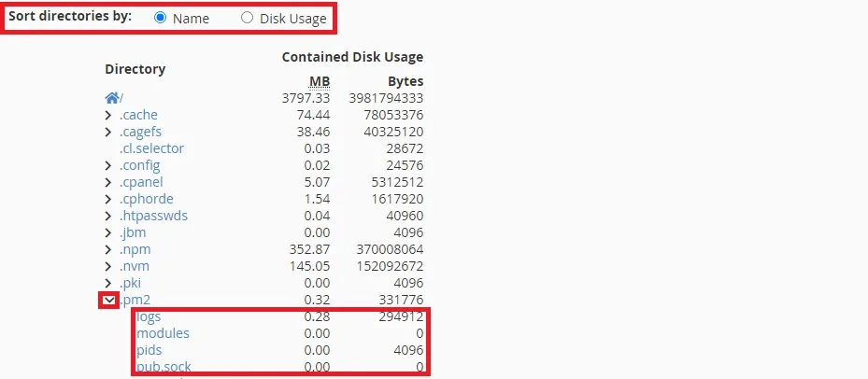Viewport: 868px width, 379px height.
Task: Open the modules subdirectory
Action: pos(163,333)
